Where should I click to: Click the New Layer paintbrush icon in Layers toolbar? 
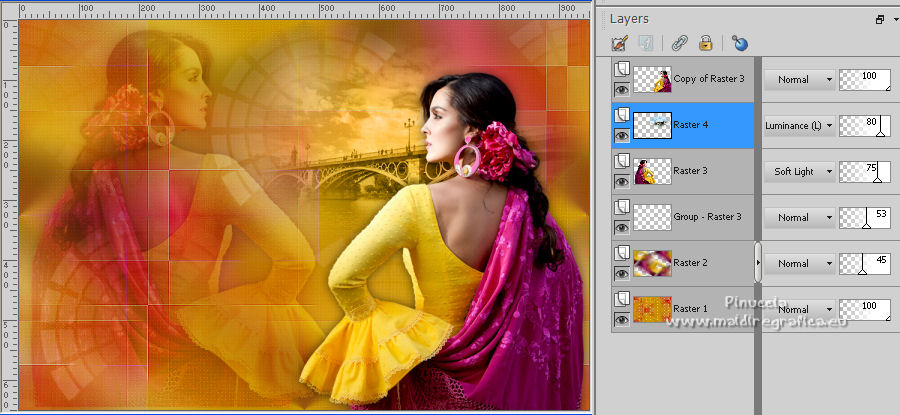620,43
